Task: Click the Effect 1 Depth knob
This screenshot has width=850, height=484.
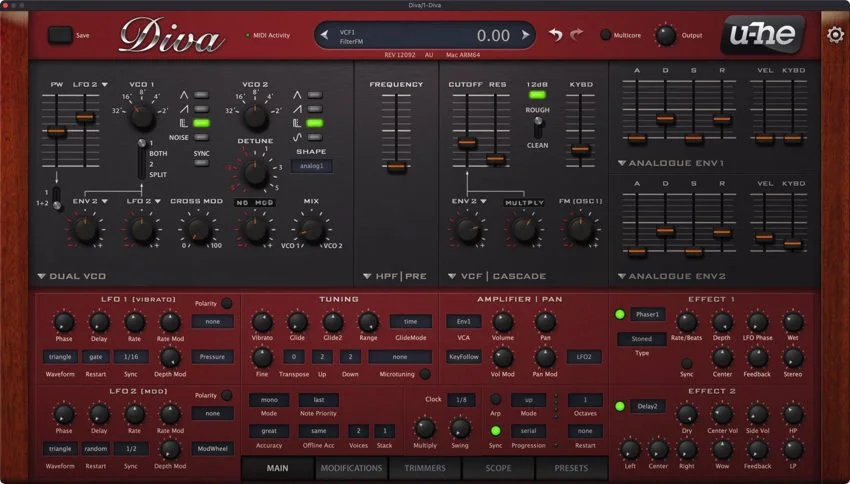Action: coord(722,322)
